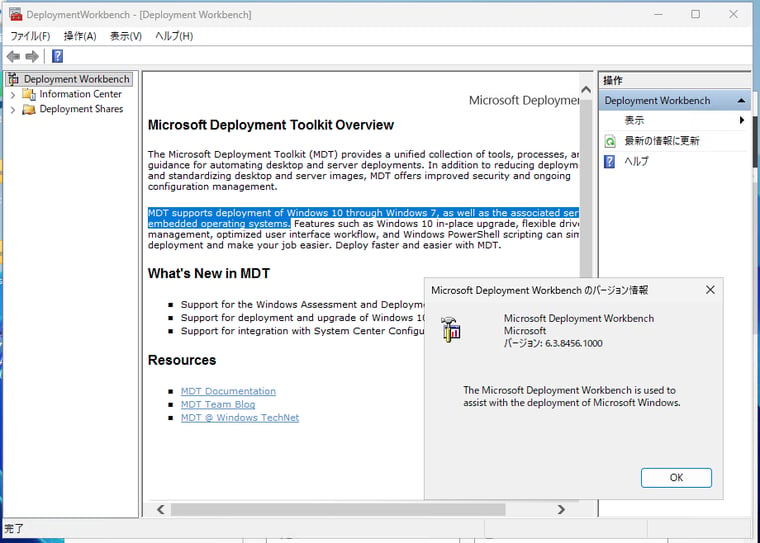The image size is (760, 543).
Task: Click the highlighted 'MDT supports deployment' text
Action: (363, 218)
